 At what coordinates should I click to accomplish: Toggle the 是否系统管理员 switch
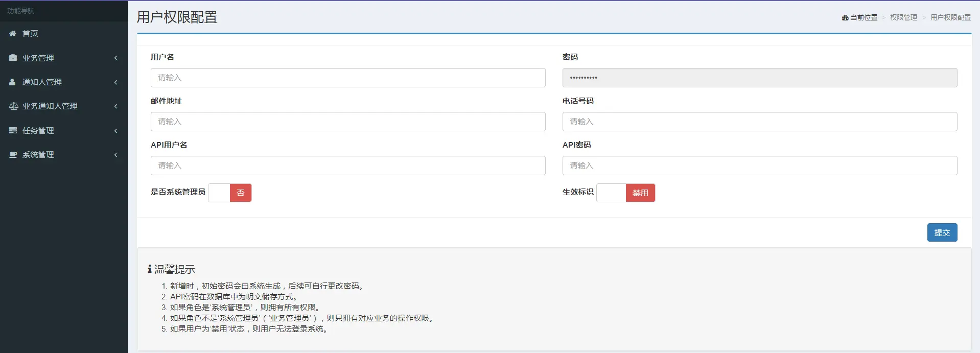[229, 193]
